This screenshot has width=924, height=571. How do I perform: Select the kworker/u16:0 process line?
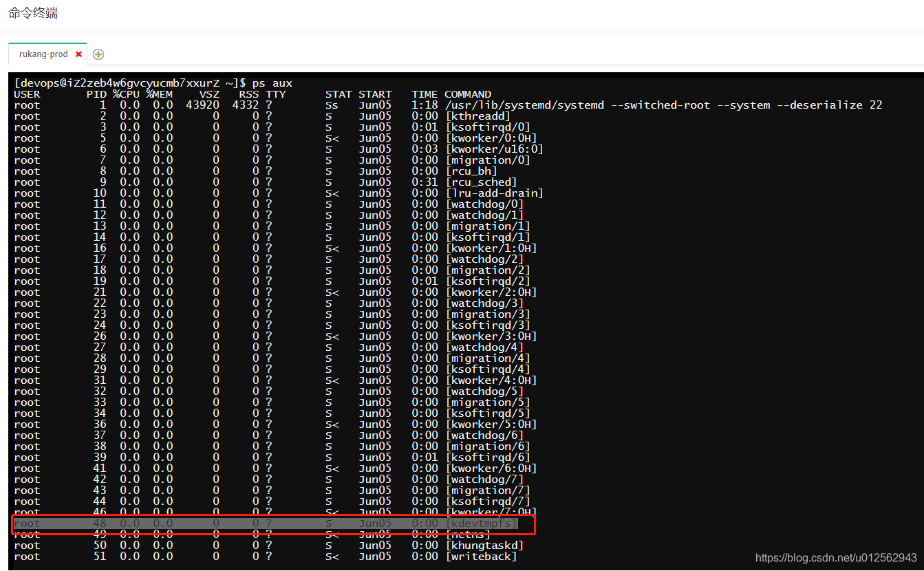point(275,149)
